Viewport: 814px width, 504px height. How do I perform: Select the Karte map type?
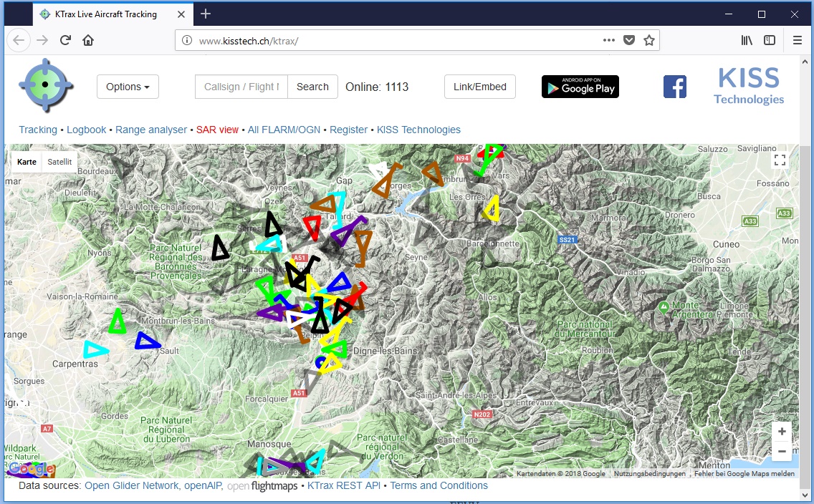click(27, 162)
